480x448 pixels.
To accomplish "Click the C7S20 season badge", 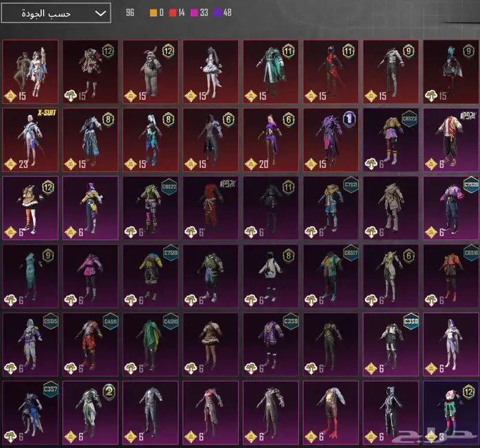I will coord(470,186).
